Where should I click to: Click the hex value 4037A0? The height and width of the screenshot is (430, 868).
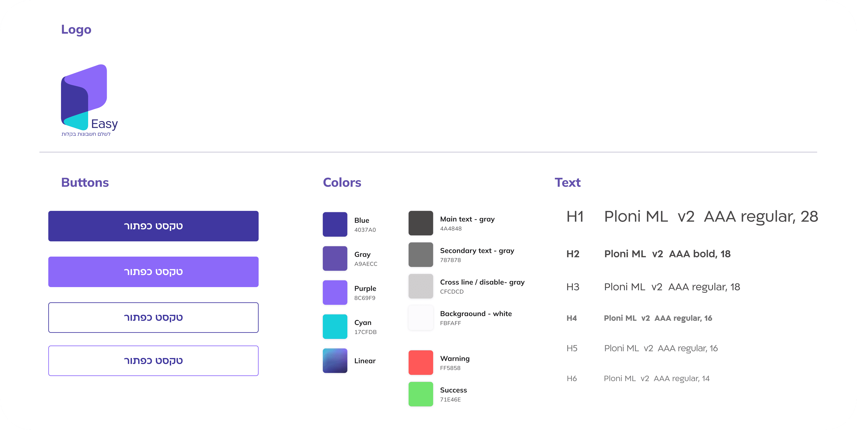(365, 230)
